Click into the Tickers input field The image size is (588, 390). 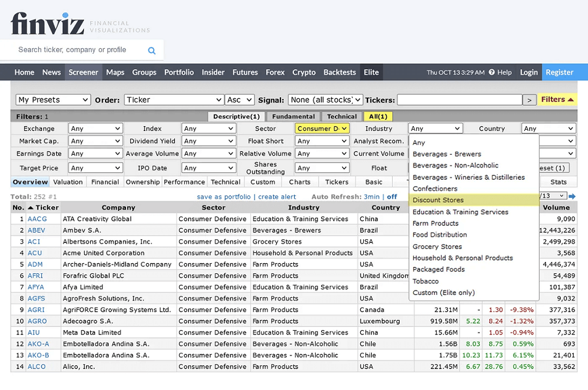[x=459, y=100]
